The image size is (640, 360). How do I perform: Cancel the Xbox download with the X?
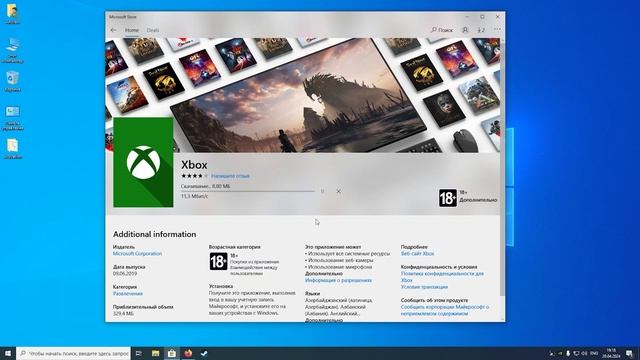pyautogui.click(x=338, y=191)
